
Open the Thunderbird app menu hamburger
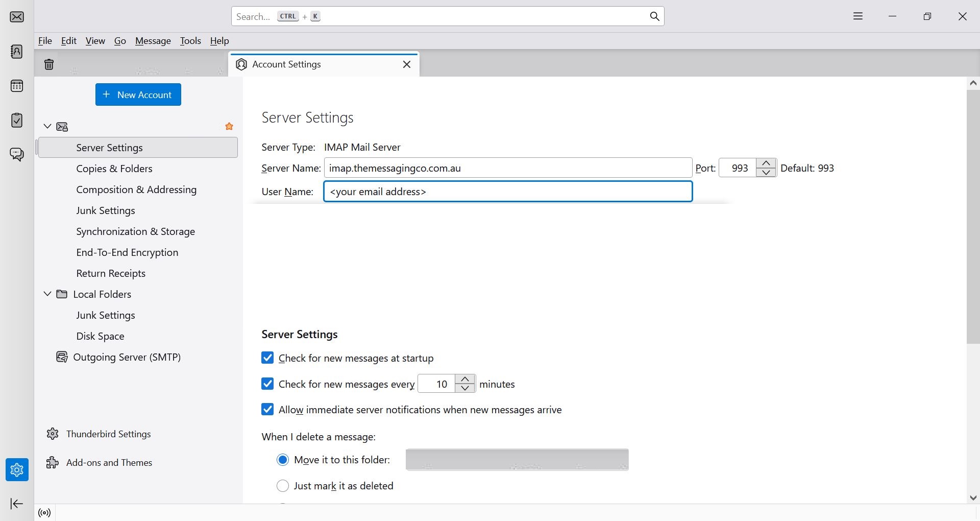point(858,16)
